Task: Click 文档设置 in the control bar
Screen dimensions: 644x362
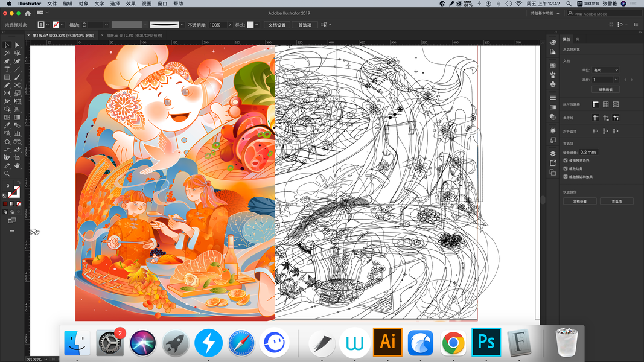Action: (x=277, y=25)
